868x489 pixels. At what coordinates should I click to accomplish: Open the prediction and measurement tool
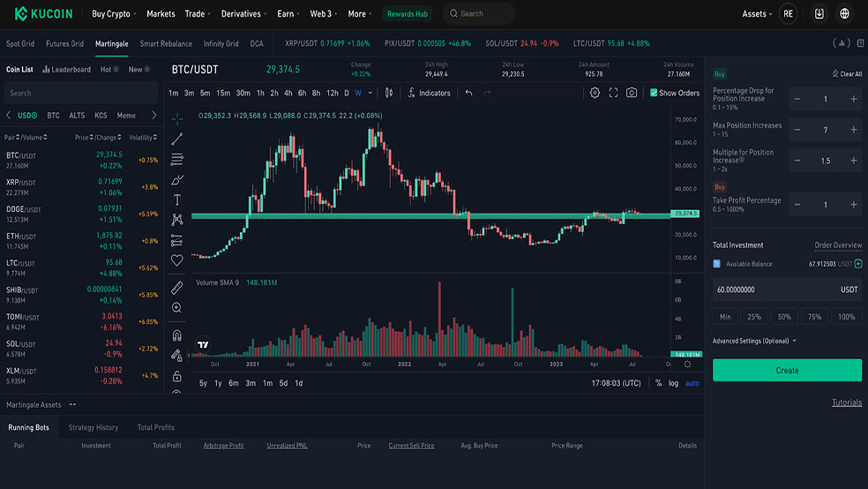pos(176,240)
